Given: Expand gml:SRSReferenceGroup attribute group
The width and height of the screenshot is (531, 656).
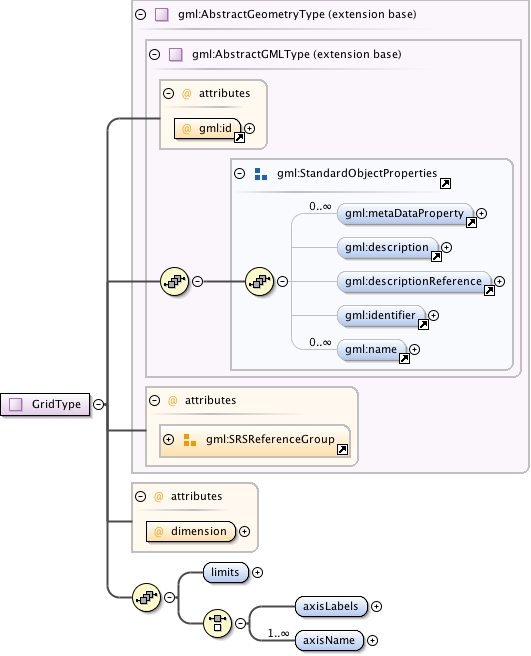Looking at the screenshot, I should click(x=168, y=439).
